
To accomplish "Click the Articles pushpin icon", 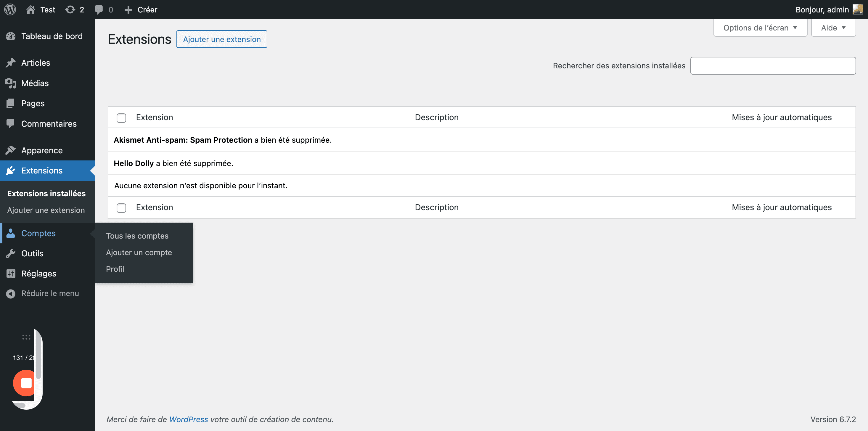I will click(11, 63).
